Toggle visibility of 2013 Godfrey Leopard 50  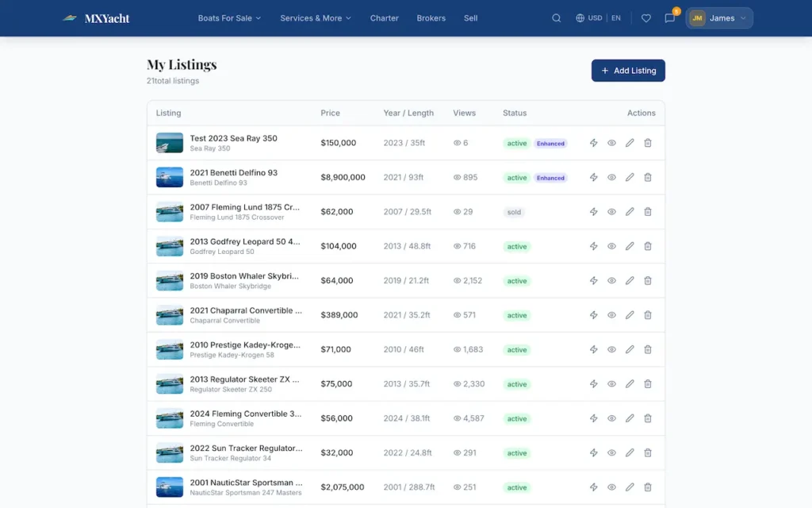coord(611,246)
